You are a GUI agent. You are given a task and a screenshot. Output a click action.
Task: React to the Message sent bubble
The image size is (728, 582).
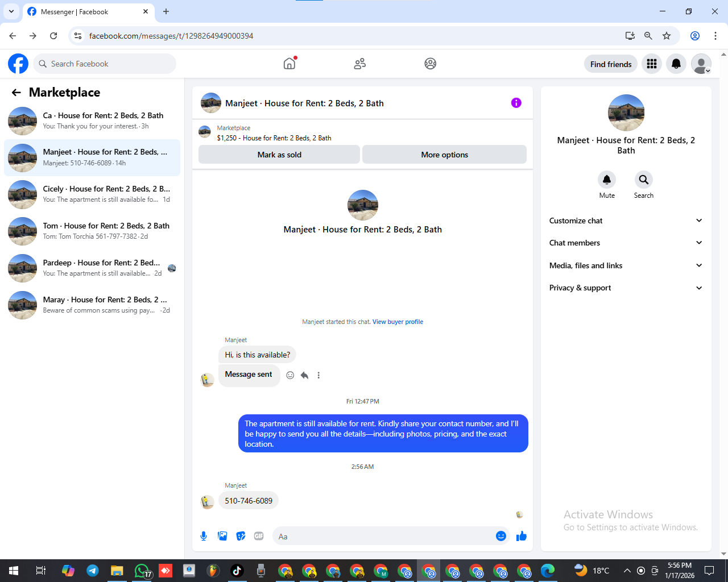tap(290, 375)
